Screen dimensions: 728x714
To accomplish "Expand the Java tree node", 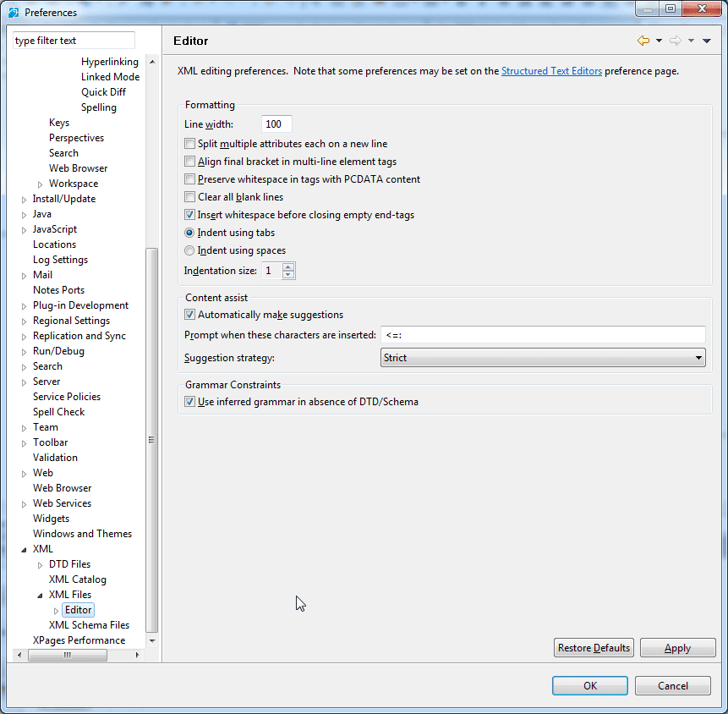I will [24, 215].
